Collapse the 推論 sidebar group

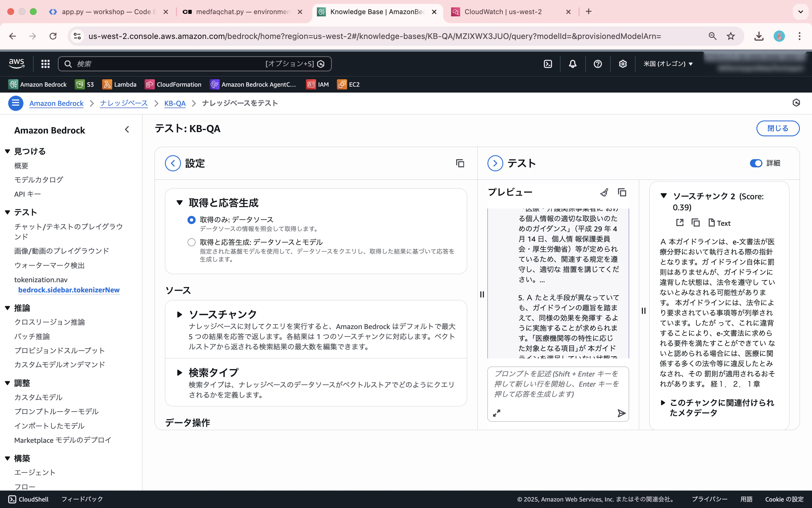(x=7, y=308)
